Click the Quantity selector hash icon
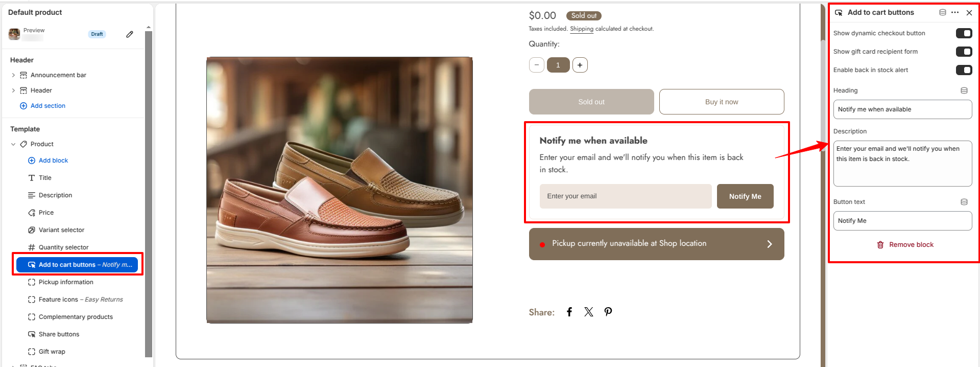This screenshot has height=367, width=980. [32, 247]
